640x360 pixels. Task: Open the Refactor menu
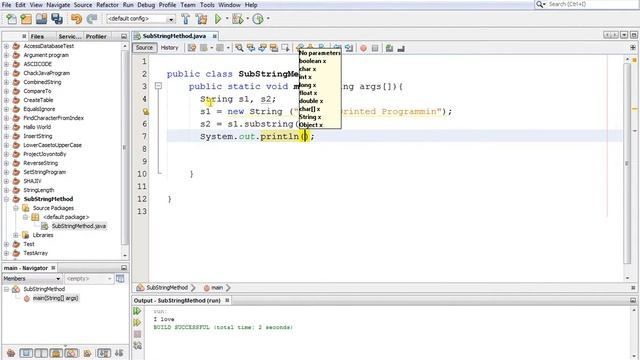(x=107, y=5)
